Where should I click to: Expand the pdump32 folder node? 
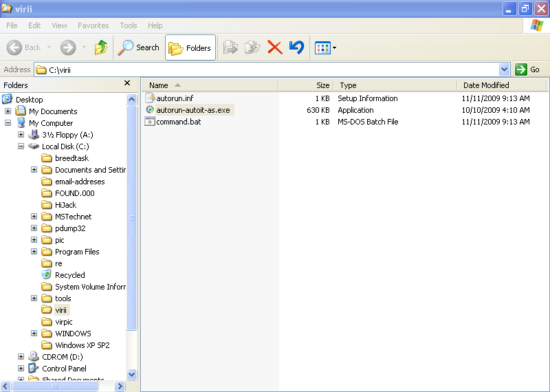[x=34, y=228]
